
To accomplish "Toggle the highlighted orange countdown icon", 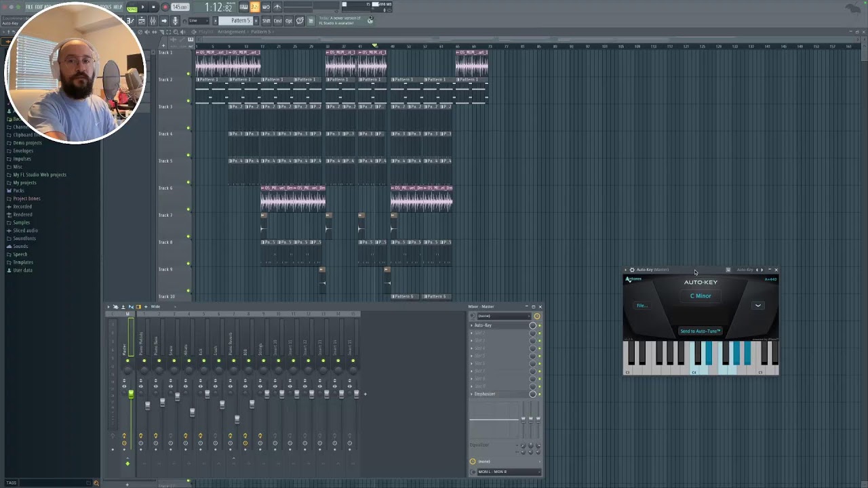I will tap(255, 7).
